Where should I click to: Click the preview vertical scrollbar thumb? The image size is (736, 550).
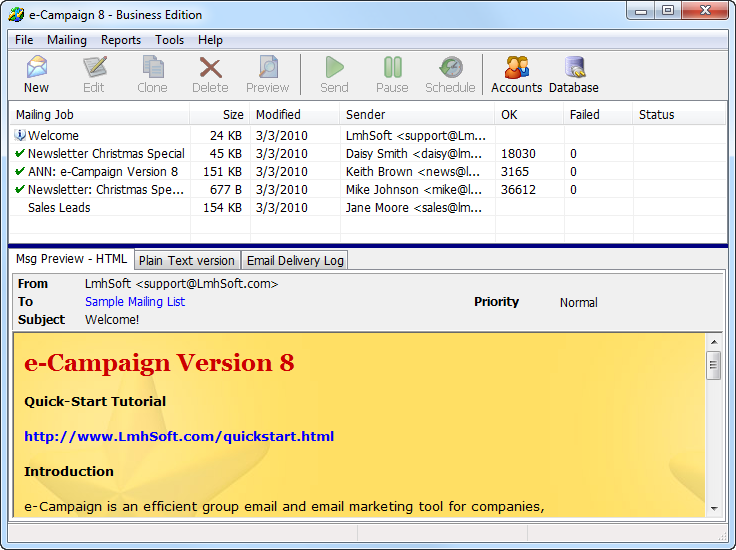(713, 365)
